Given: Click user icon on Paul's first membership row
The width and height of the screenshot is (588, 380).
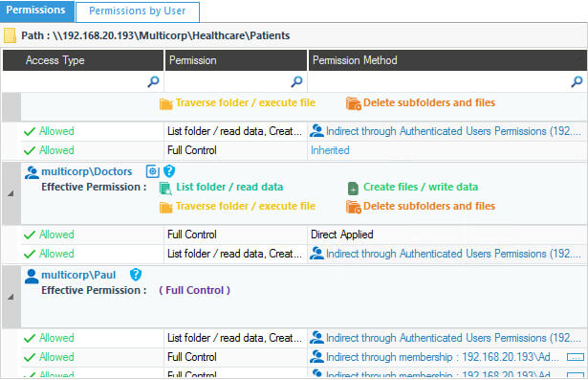Looking at the screenshot, I should pos(316,356).
